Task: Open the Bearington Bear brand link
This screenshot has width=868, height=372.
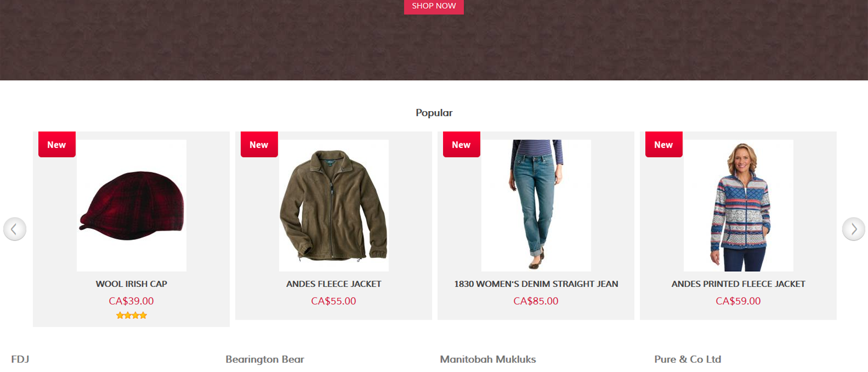Action: pos(265,359)
